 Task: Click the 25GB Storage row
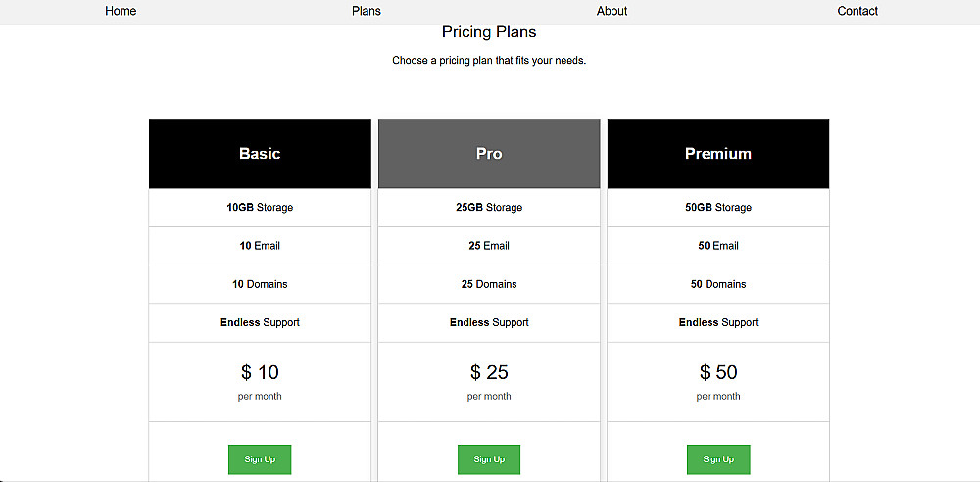tap(489, 208)
